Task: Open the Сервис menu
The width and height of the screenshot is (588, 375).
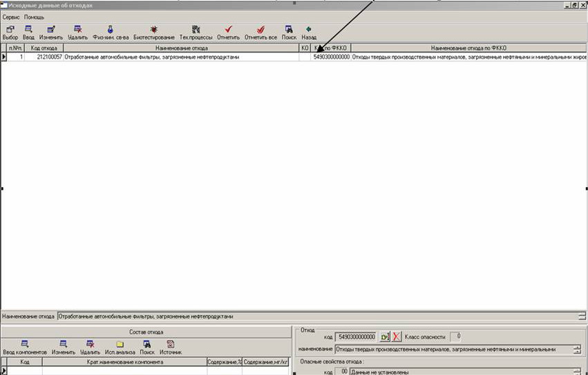Action: (x=11, y=16)
